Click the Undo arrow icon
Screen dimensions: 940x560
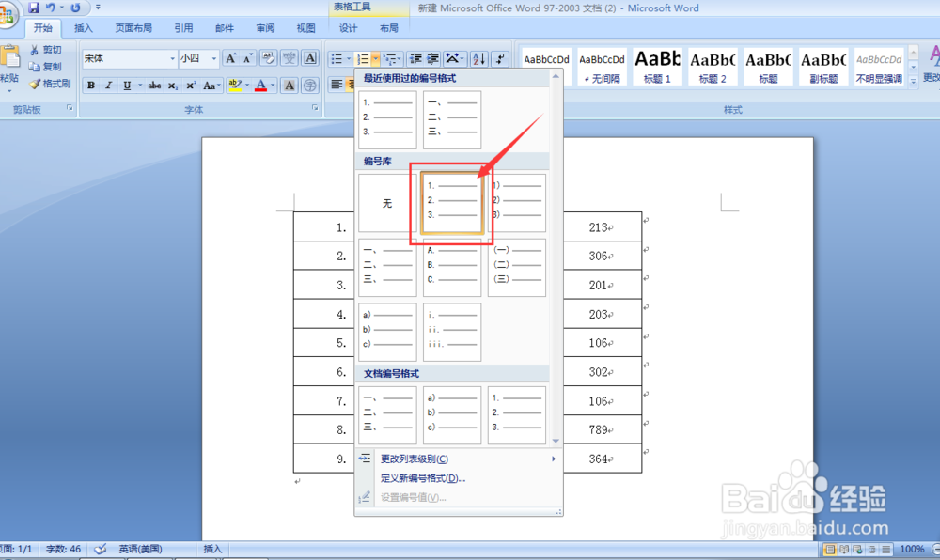coord(51,8)
